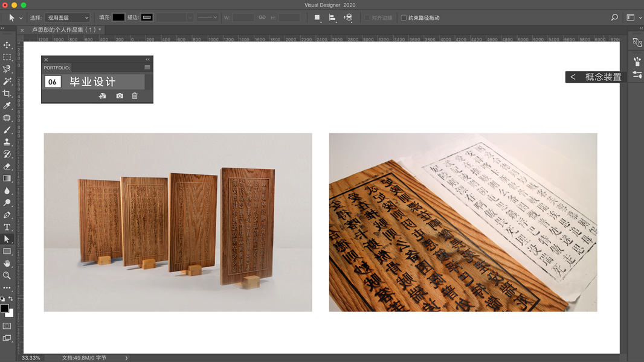The height and width of the screenshot is (362, 644).
Task: Select the Hand tool
Action: tap(7, 263)
